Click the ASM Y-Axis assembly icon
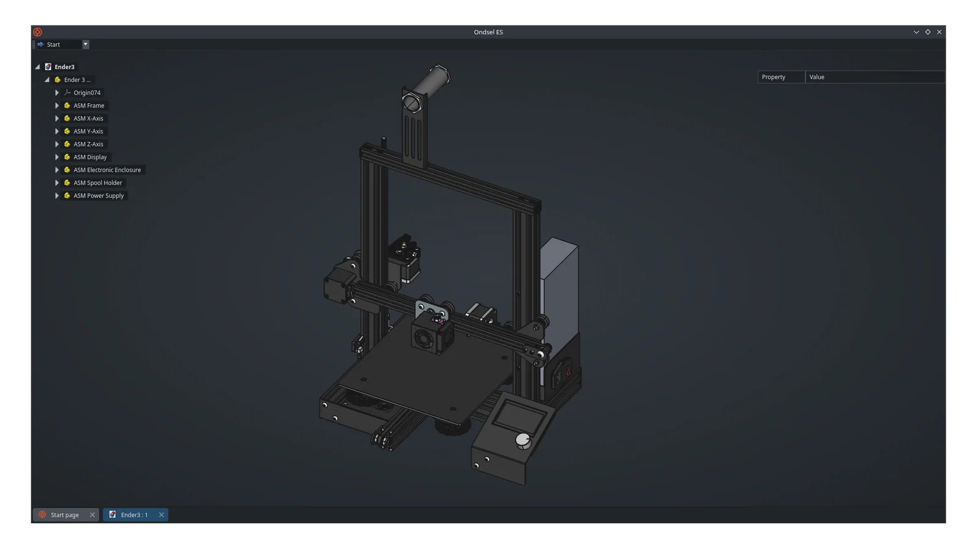Image resolution: width=977 pixels, height=560 pixels. coord(67,131)
